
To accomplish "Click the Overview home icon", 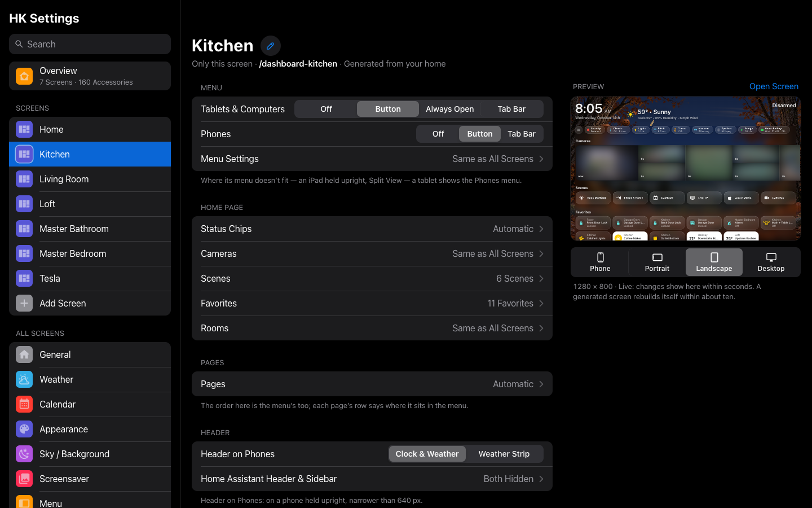I will pyautogui.click(x=24, y=76).
